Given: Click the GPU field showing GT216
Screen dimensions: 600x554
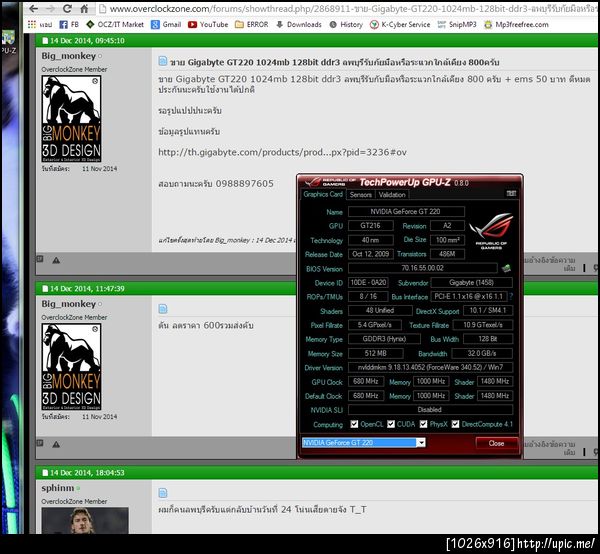Looking at the screenshot, I should (370, 225).
